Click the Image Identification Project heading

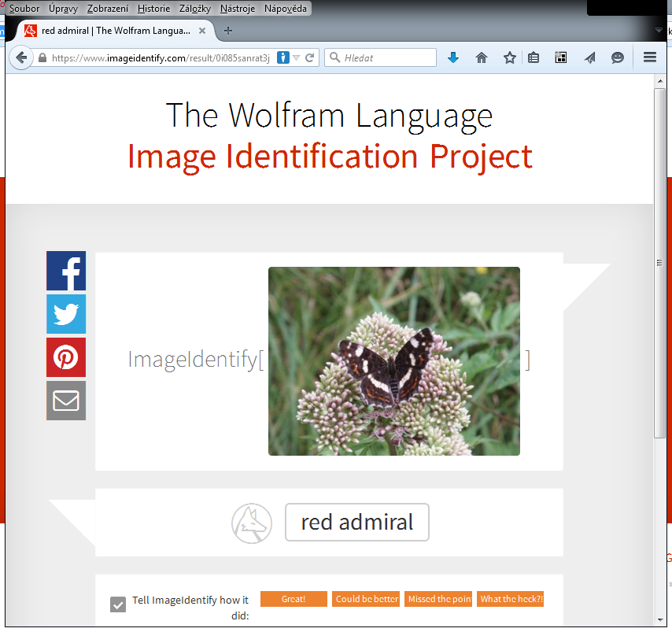click(330, 157)
